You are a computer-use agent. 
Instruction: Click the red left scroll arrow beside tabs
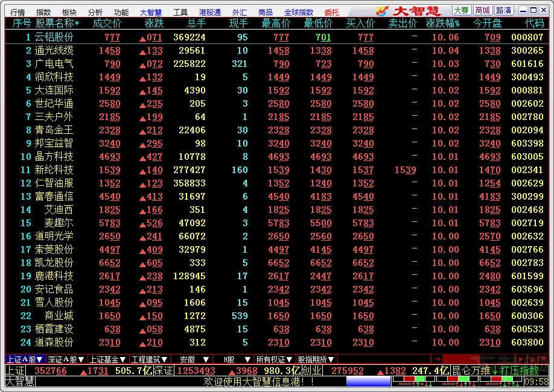[x=437, y=359]
